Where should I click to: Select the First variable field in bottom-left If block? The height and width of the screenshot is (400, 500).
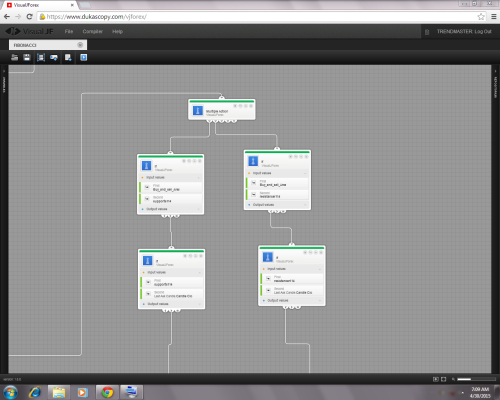click(171, 282)
